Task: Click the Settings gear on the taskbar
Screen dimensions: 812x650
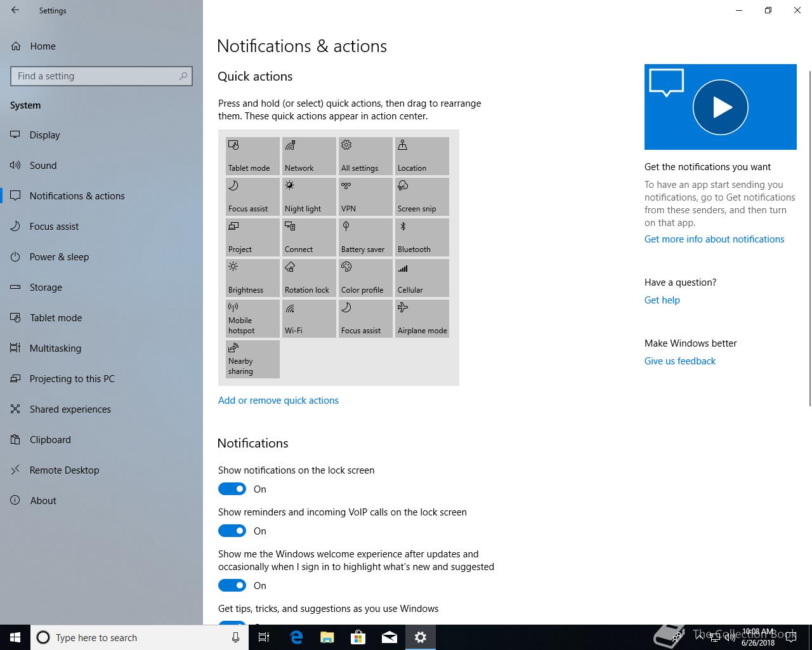Action: (x=421, y=637)
